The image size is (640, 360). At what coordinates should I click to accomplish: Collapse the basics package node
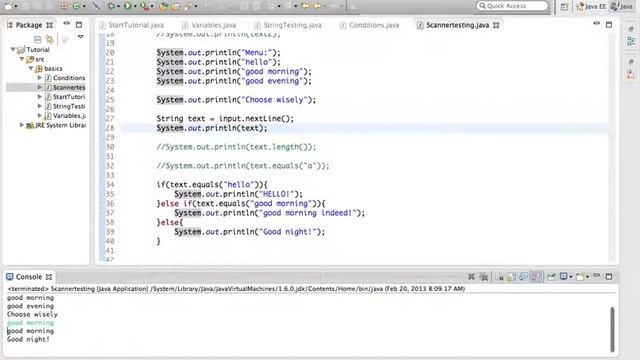31,68
